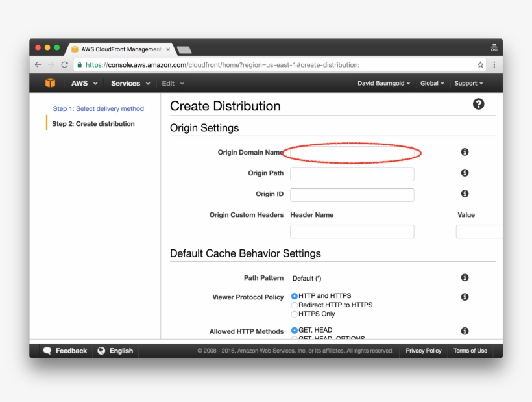Click the Origin ID input field
532x402 pixels.
click(x=352, y=195)
